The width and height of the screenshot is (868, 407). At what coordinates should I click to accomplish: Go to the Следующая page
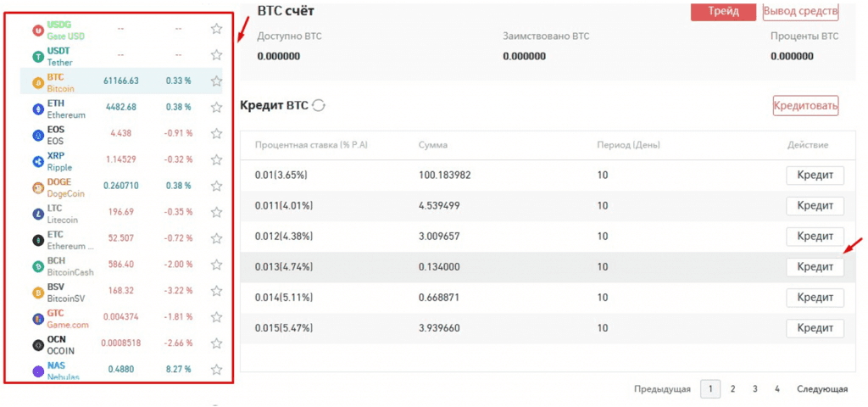pos(822,389)
